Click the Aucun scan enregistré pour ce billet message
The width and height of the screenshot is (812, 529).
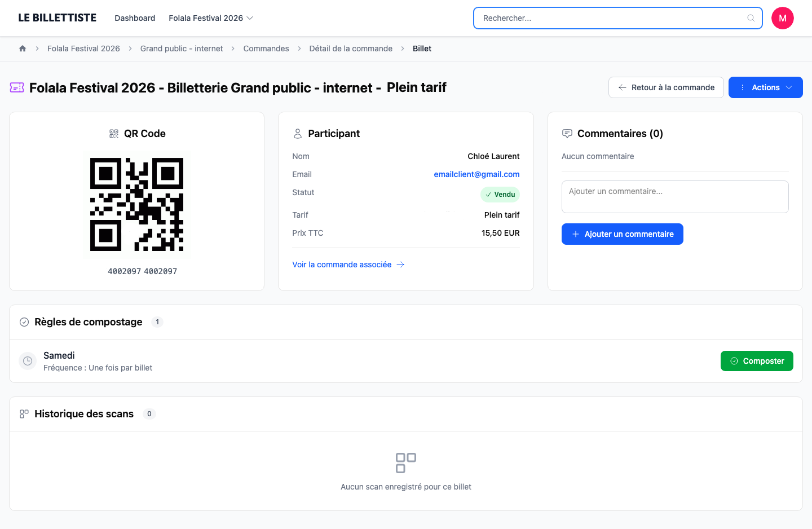click(406, 487)
